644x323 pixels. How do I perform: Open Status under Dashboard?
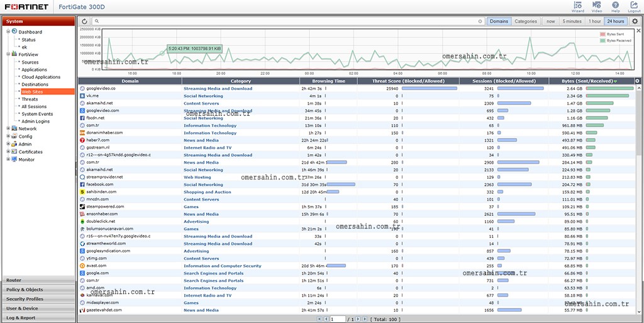click(x=28, y=40)
